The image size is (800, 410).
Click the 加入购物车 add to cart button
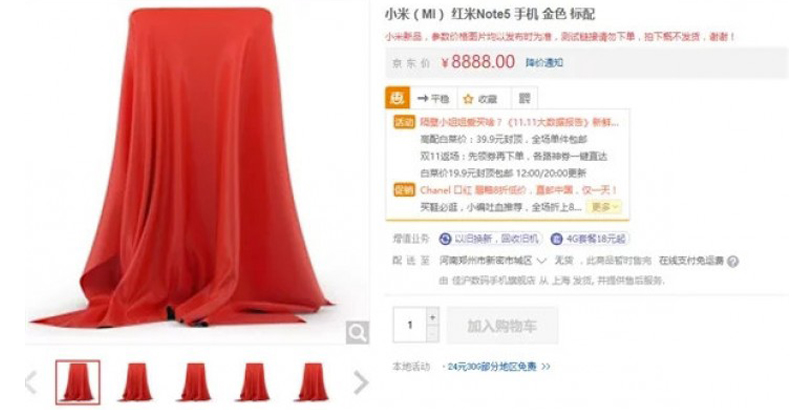(x=502, y=325)
